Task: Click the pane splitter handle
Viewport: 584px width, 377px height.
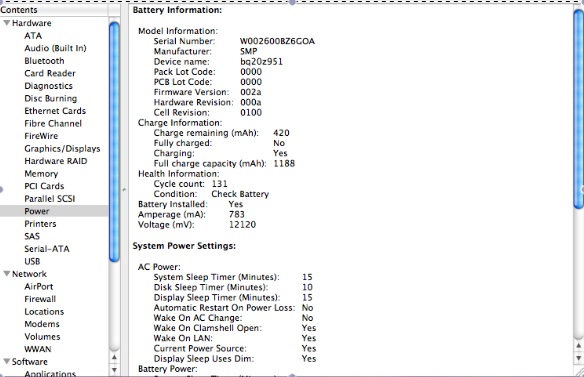Action: [124, 190]
